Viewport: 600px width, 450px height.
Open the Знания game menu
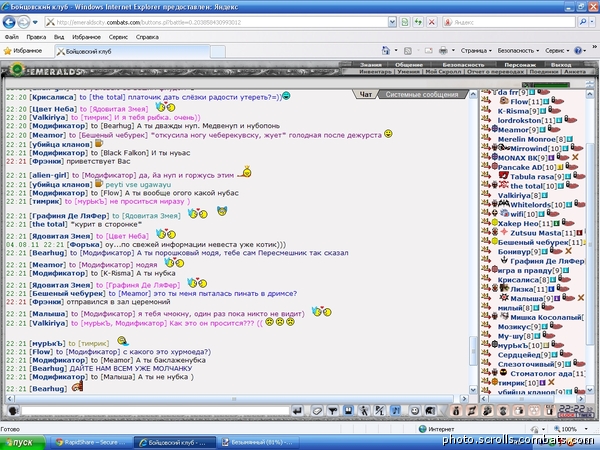tap(370, 65)
